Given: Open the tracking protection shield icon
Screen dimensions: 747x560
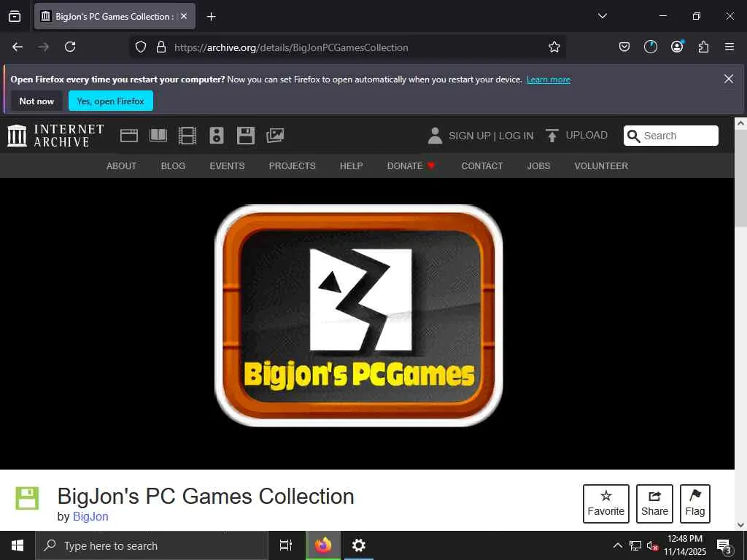Looking at the screenshot, I should tap(141, 47).
